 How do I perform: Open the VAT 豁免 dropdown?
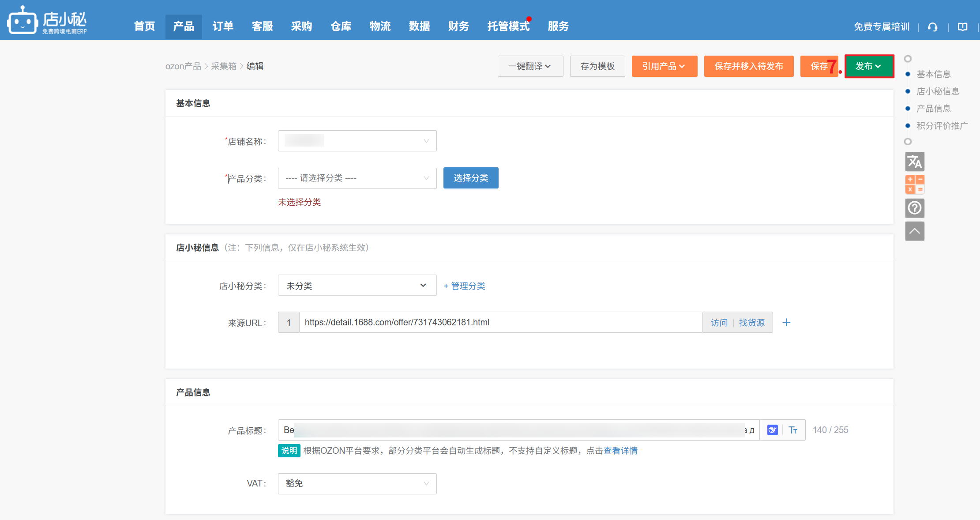coord(357,484)
